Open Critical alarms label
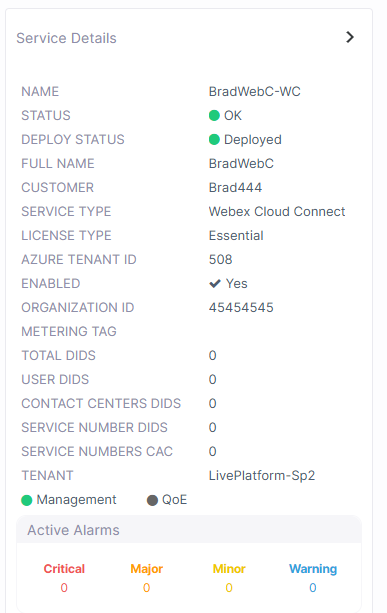Screen dimensions: 387x613 click(64, 569)
